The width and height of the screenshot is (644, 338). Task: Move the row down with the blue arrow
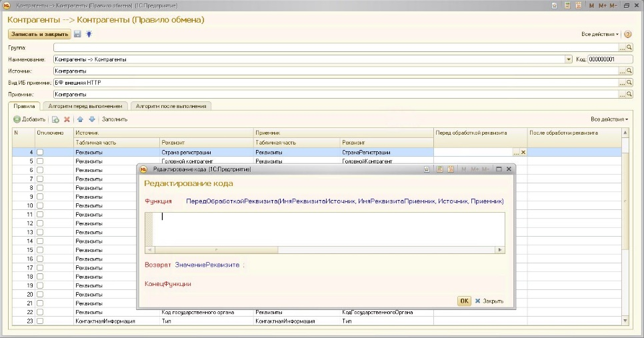click(x=92, y=119)
